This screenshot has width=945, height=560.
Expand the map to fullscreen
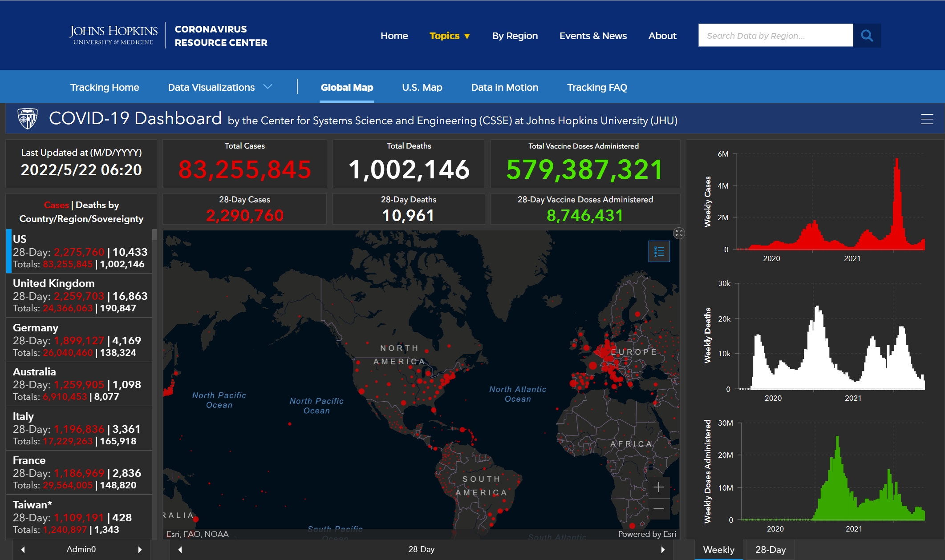pyautogui.click(x=679, y=233)
